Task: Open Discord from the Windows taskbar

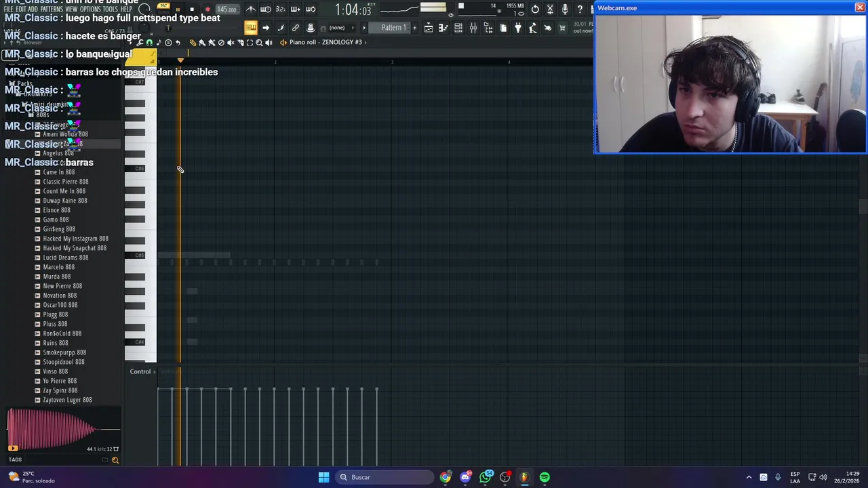Action: 465,477
